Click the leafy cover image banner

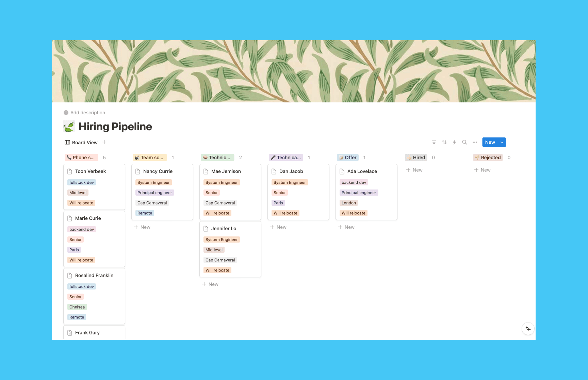tap(294, 71)
